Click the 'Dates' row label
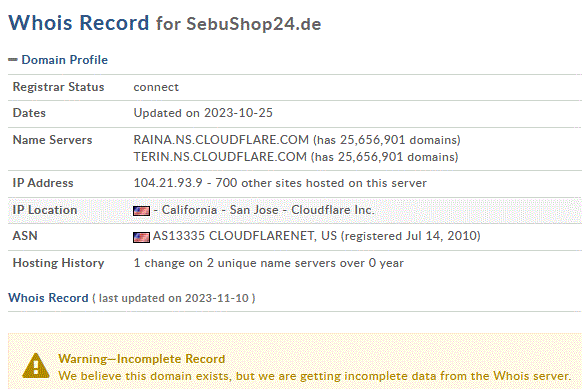Viewport: 583px width, 390px height. (x=29, y=113)
